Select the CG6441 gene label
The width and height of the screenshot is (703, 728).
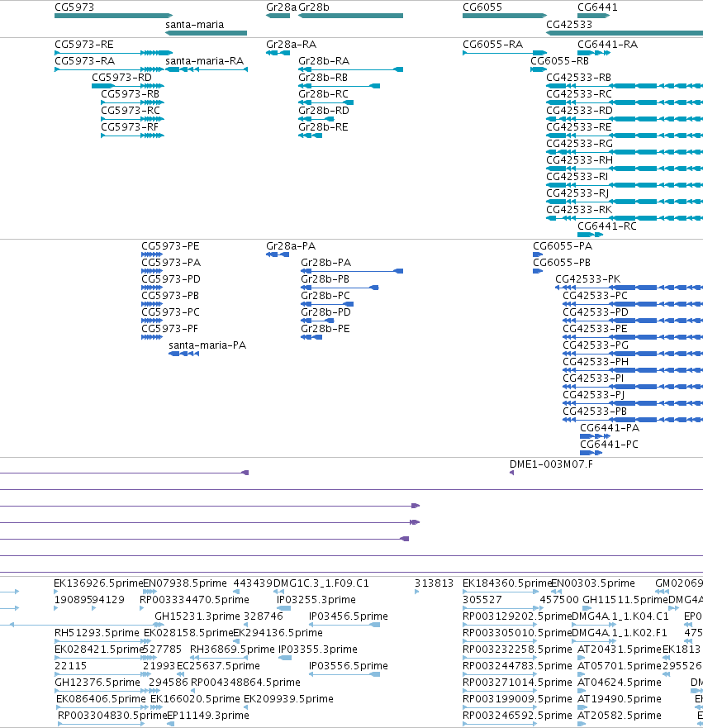[x=597, y=7]
